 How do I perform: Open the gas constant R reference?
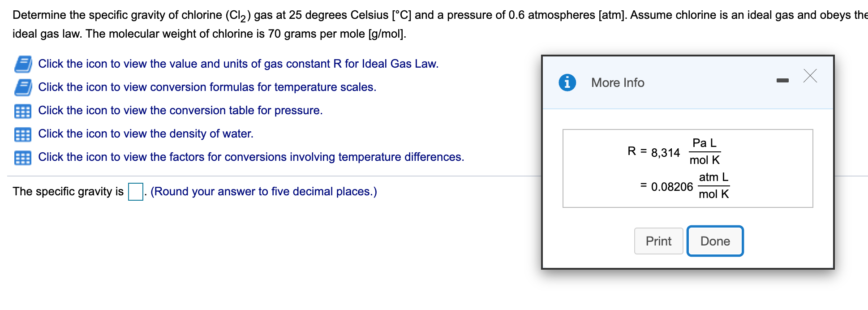click(x=238, y=64)
